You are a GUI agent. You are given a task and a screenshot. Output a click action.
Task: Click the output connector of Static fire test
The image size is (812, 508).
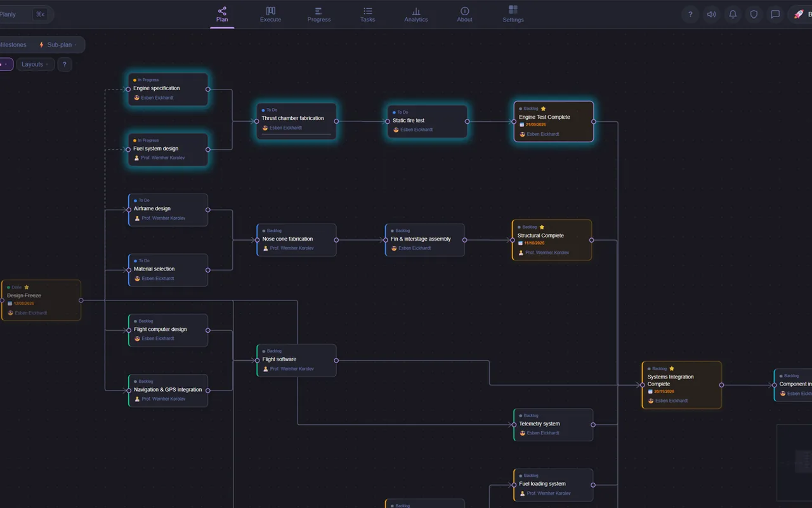pyautogui.click(x=468, y=121)
